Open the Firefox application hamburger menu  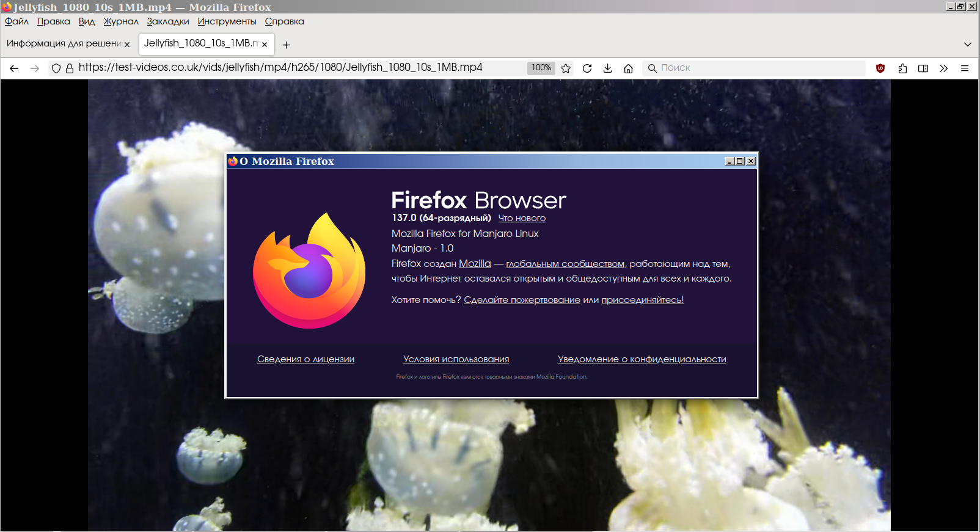[x=965, y=68]
